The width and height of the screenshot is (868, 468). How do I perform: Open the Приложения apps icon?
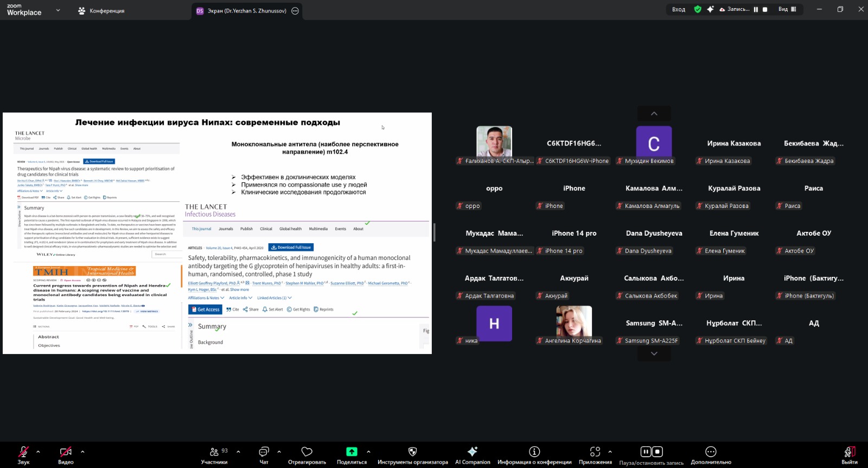(595, 452)
